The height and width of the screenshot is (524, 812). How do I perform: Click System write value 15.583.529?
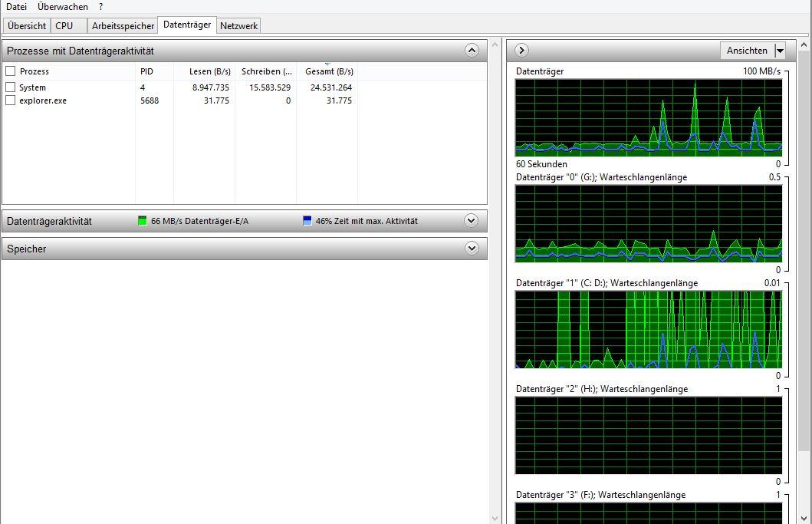coord(270,87)
